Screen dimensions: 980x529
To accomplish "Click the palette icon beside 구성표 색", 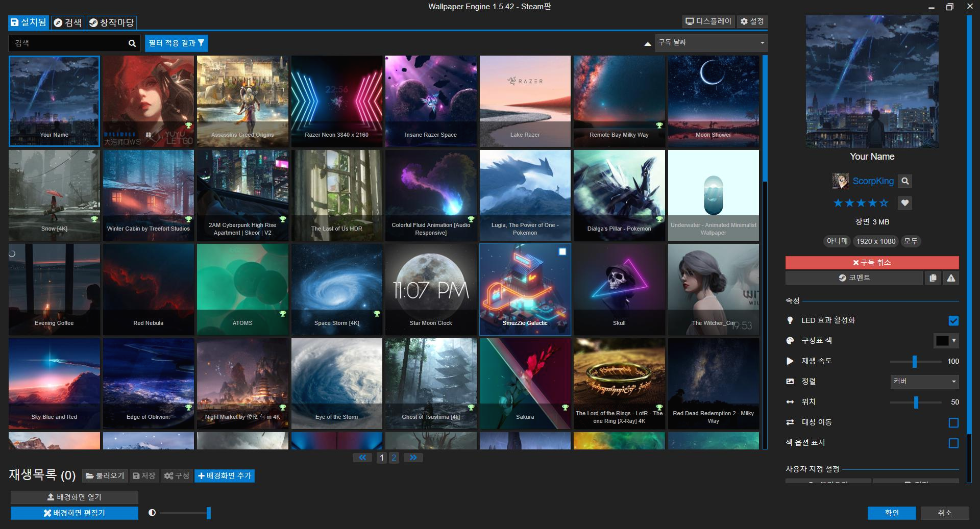I will [790, 341].
